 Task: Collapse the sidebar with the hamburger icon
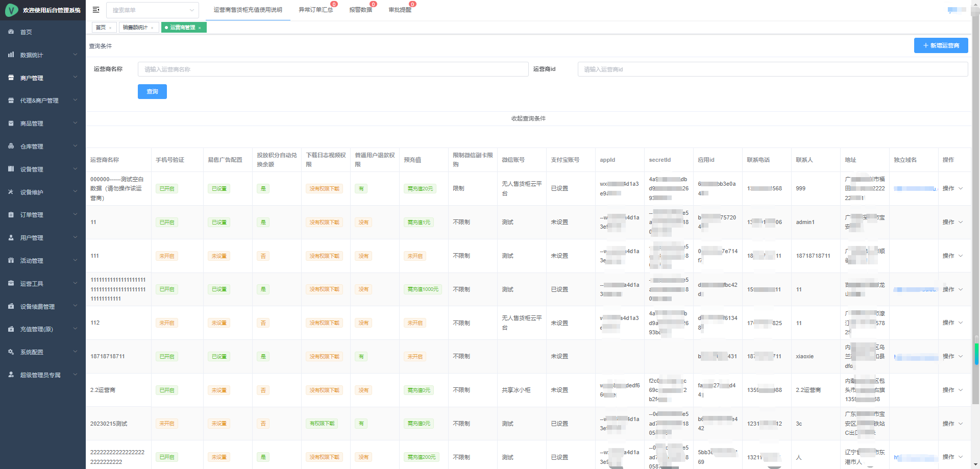pyautogui.click(x=96, y=10)
